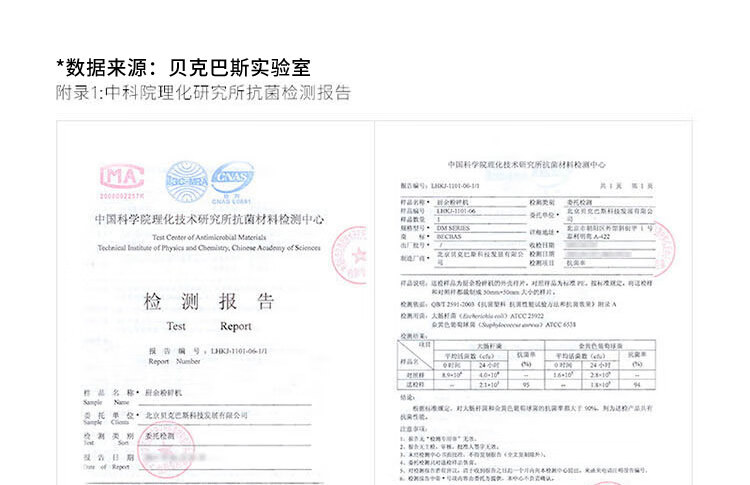Image resolution: width=750 pixels, height=485 pixels.
Task: Click the red seal beside the cover page header
Action: (x=349, y=255)
